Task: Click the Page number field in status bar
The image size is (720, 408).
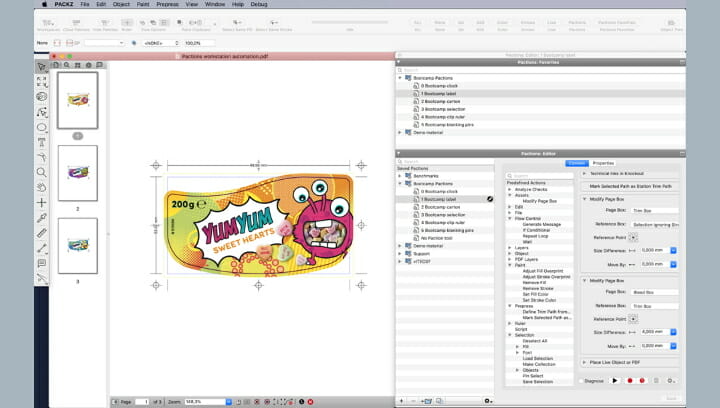Action: click(x=142, y=402)
